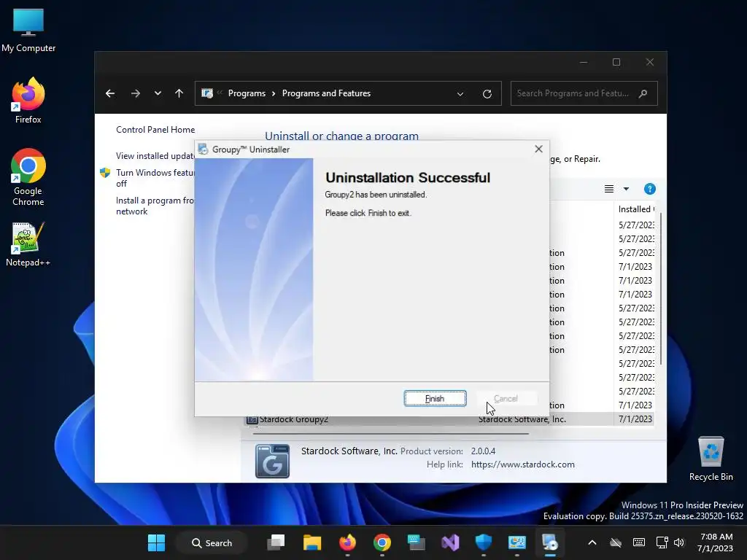Image resolution: width=747 pixels, height=560 pixels.
Task: Open My Computer desktop icon
Action: point(28,31)
